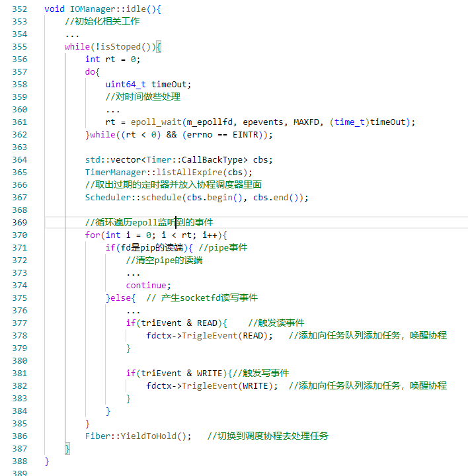Click the highlighted closing brace on line 387

(67, 448)
